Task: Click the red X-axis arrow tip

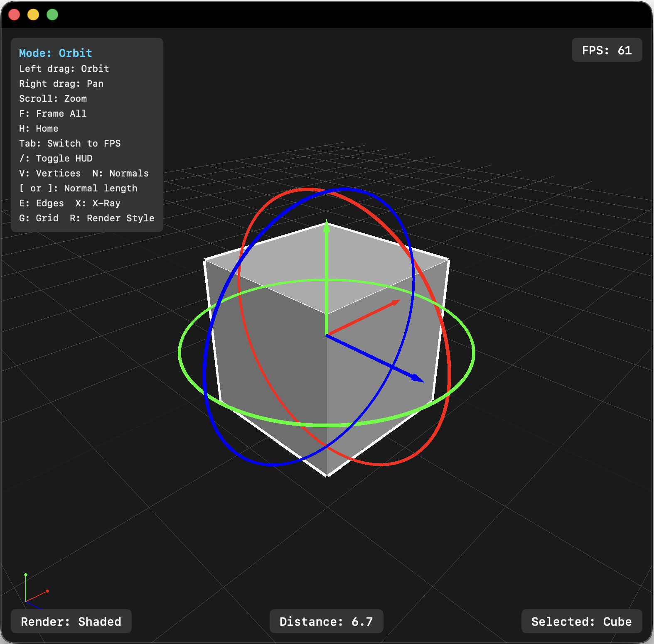Action: pyautogui.click(x=395, y=302)
